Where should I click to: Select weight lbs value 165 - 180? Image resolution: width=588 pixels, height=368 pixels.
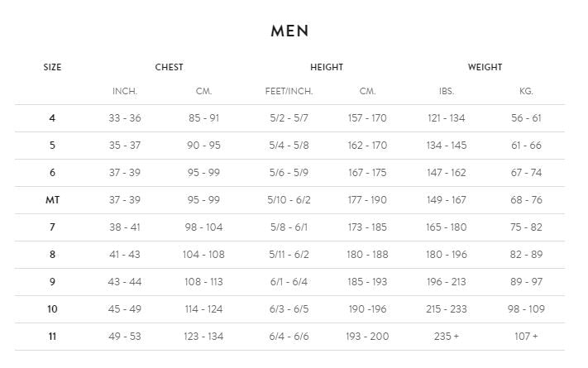pos(447,227)
